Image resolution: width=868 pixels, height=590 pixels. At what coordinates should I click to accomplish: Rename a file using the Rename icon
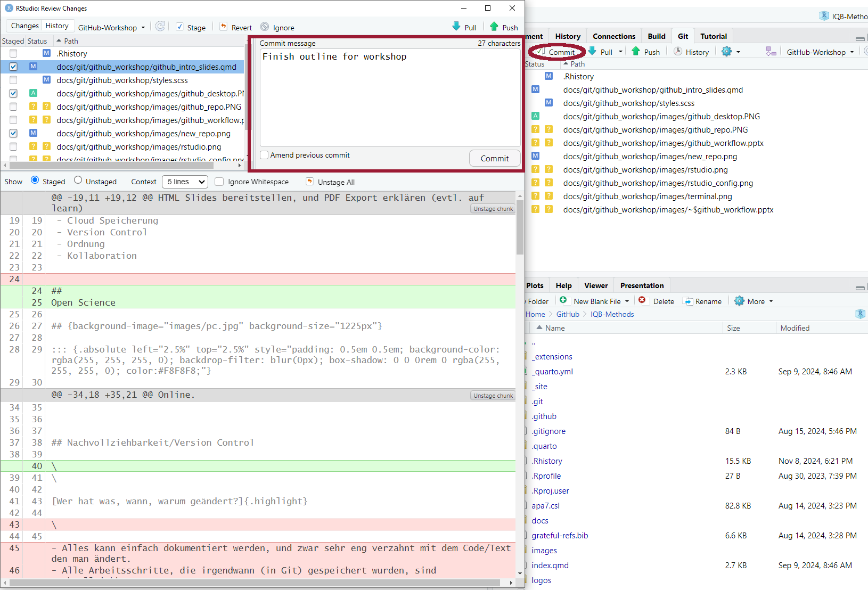(688, 301)
